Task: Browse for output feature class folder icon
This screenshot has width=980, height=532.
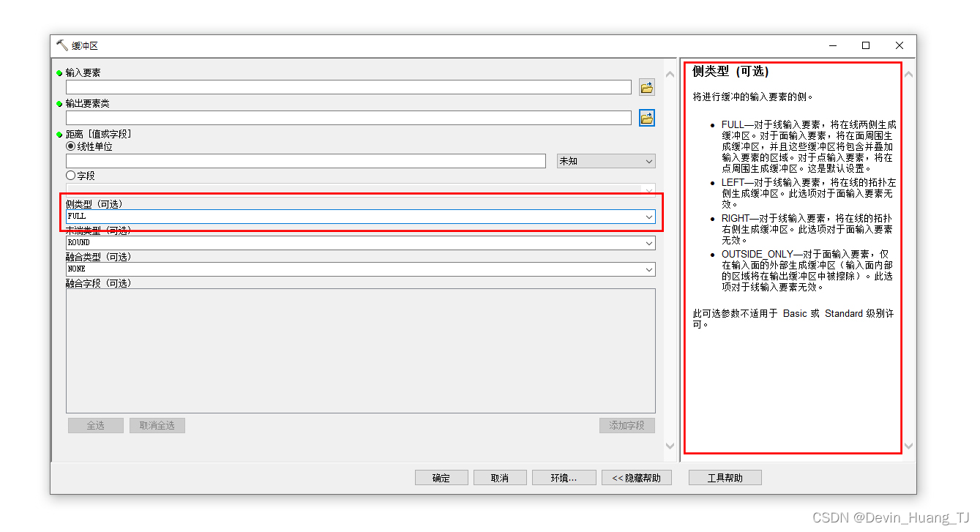Action: 646,118
